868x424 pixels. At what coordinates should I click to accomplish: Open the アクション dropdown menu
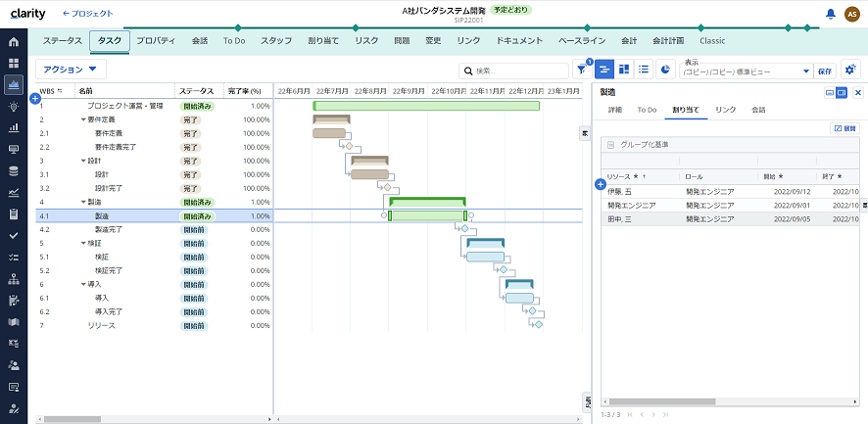71,70
